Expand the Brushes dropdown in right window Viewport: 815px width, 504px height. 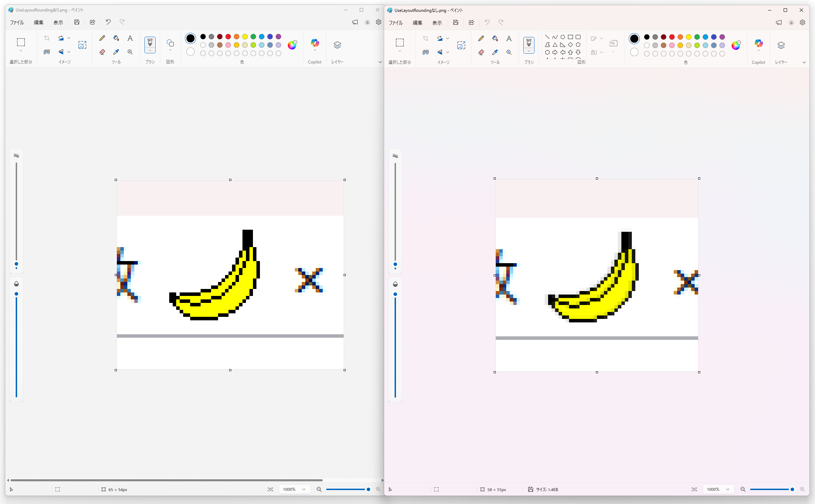tap(529, 51)
